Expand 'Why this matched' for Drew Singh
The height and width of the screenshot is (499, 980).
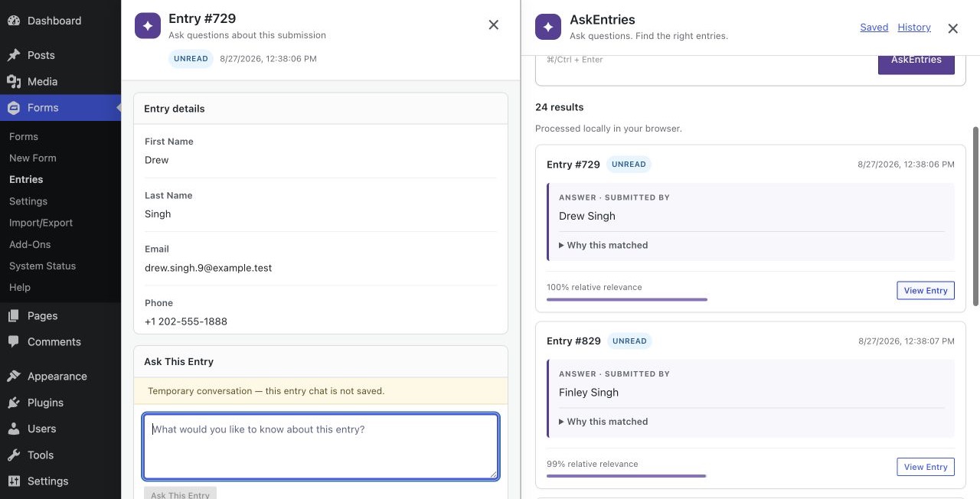[x=603, y=245]
